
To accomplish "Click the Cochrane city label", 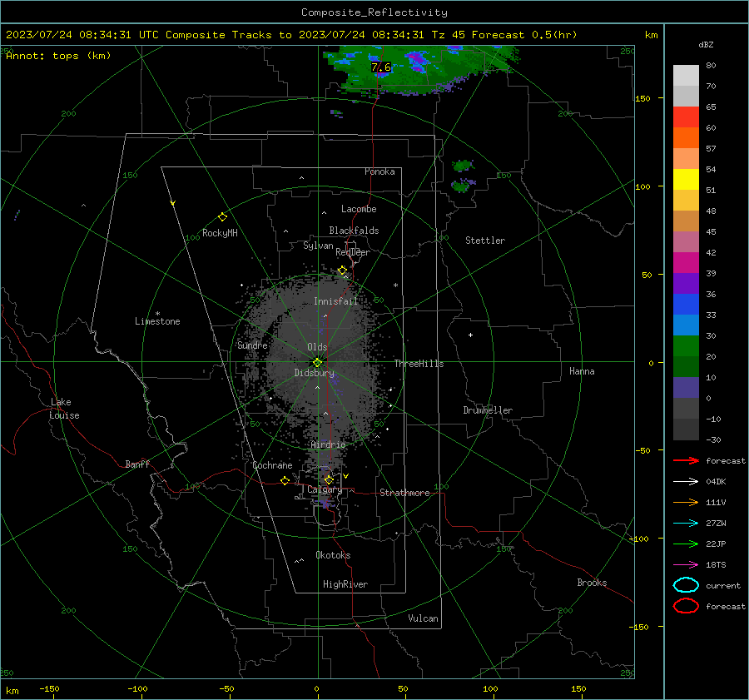I will (x=272, y=465).
